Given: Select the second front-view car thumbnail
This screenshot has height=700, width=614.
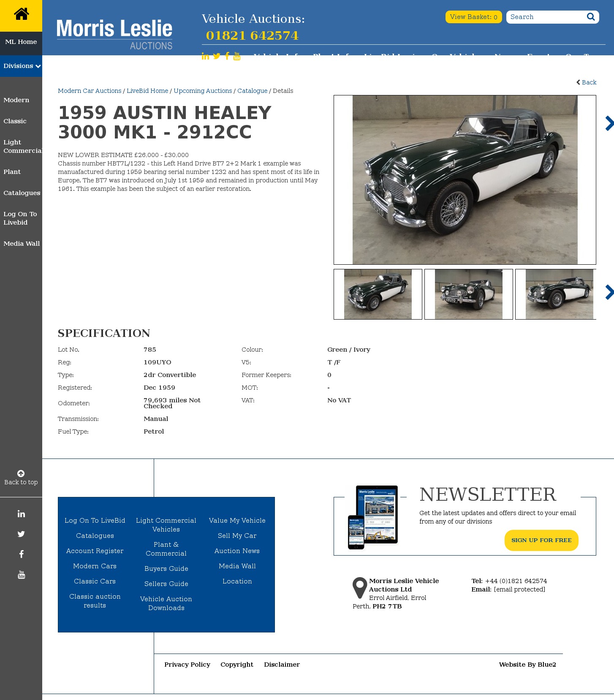Looking at the screenshot, I should point(469,294).
